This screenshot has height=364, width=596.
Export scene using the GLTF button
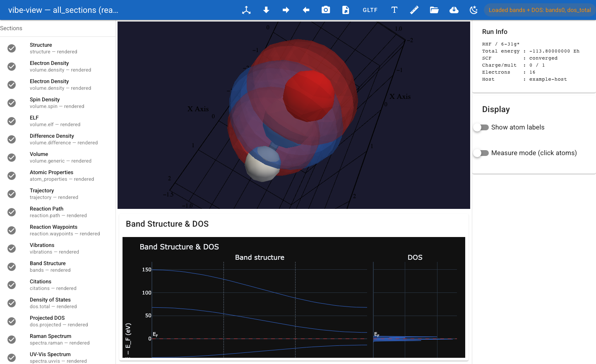370,10
